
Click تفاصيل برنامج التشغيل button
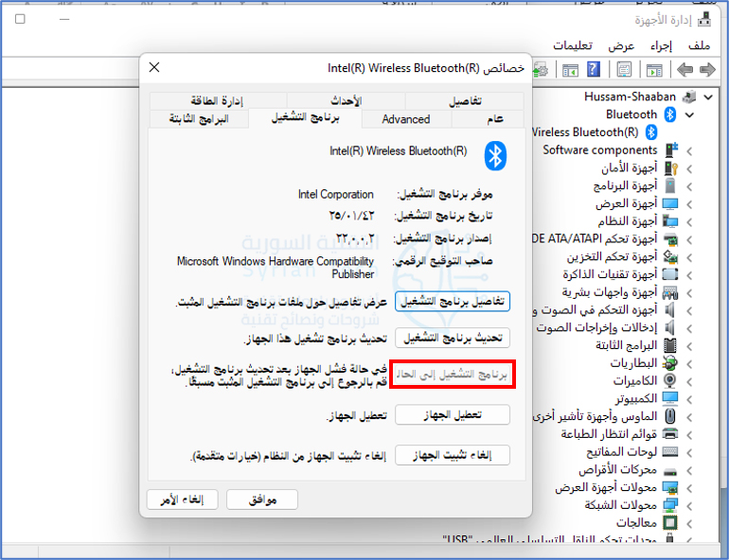point(453,302)
